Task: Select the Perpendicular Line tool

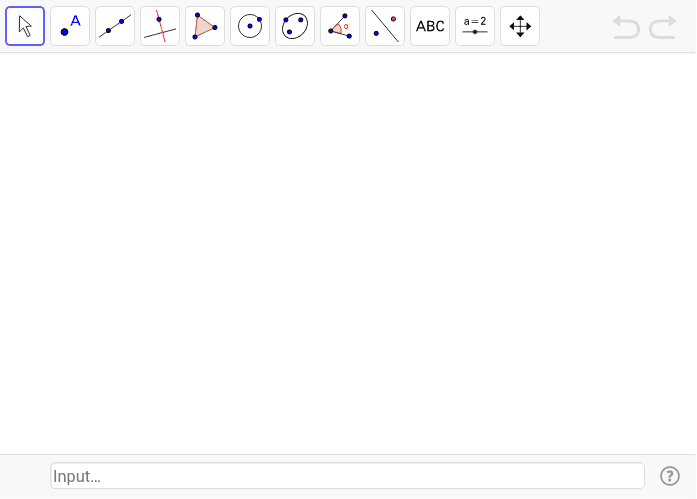Action: (x=160, y=26)
